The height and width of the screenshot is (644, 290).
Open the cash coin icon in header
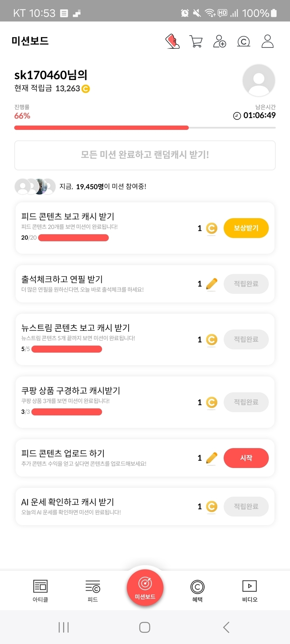point(244,42)
